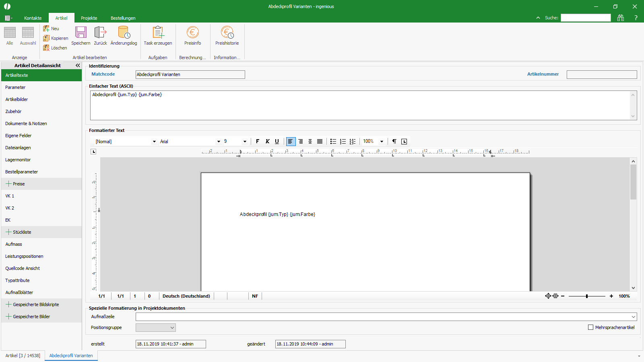Click the binoculars search icon

point(621,18)
